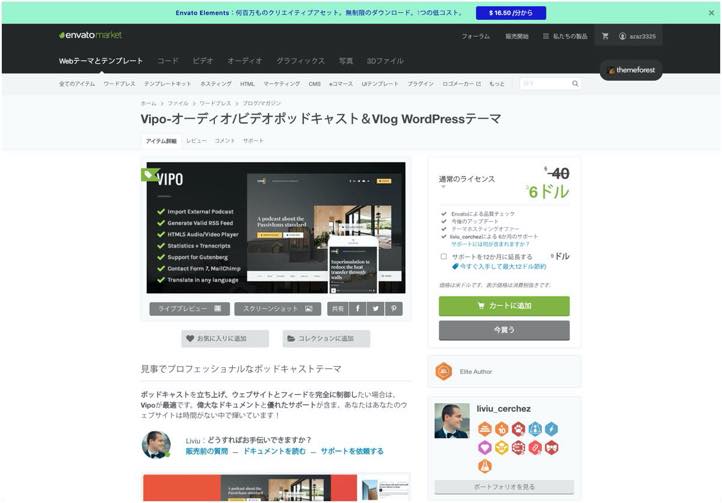Click the フォーラム header link
The width and height of the screenshot is (722, 503).
476,36
